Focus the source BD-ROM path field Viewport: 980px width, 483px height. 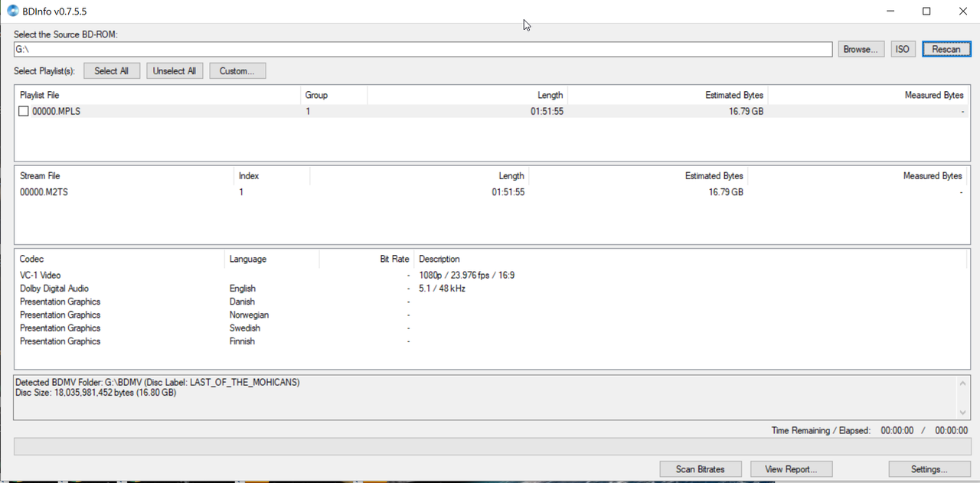click(423, 49)
